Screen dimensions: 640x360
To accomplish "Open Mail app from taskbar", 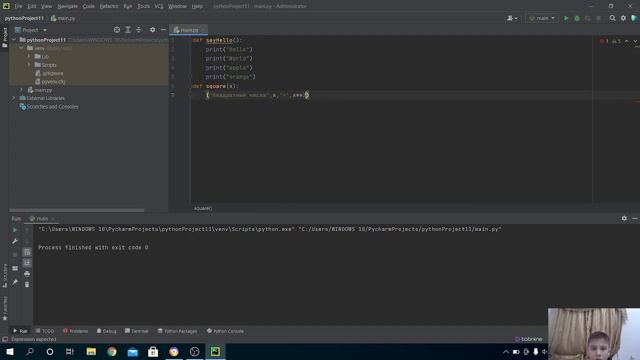I will [133, 351].
